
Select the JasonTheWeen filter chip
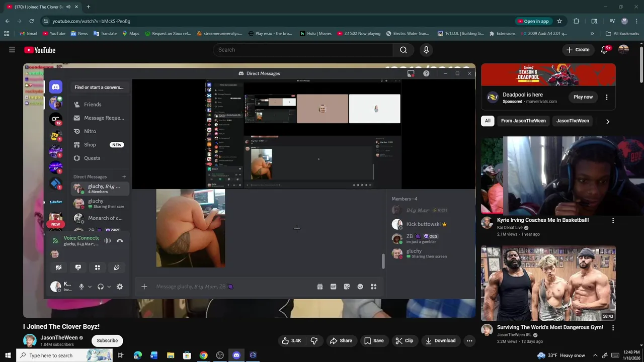click(573, 121)
